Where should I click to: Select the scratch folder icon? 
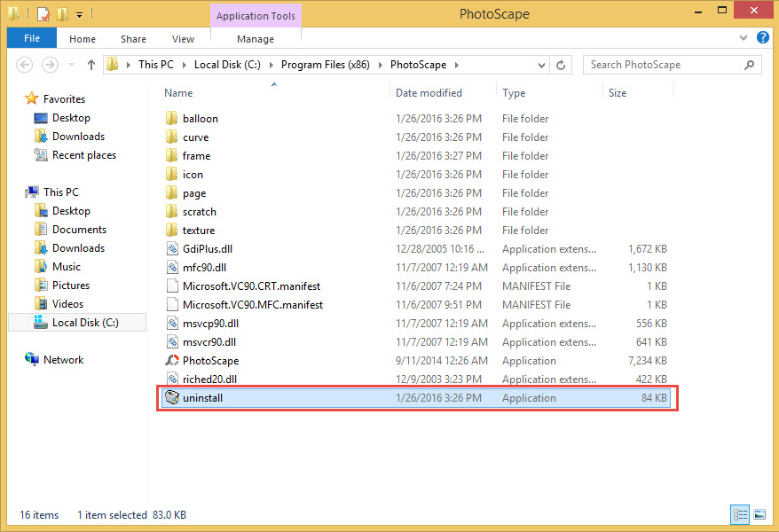tap(171, 211)
